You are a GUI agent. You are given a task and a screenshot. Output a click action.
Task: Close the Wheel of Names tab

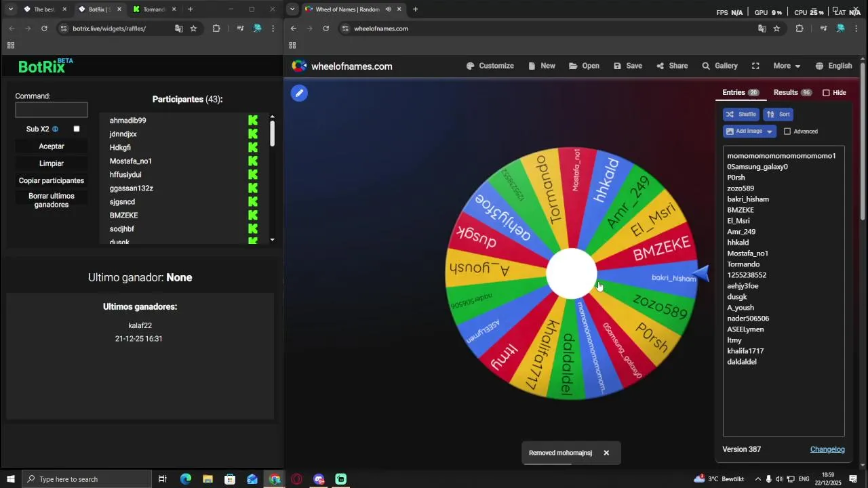click(x=399, y=9)
